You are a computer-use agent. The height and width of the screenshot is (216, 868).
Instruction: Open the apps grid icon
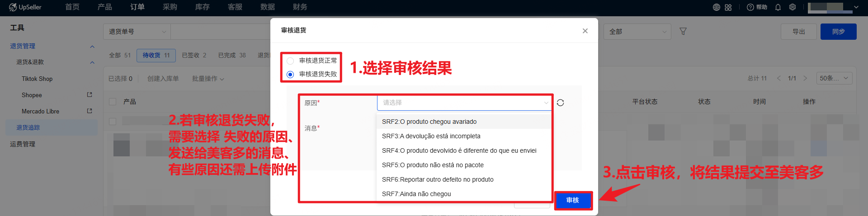coord(728,7)
